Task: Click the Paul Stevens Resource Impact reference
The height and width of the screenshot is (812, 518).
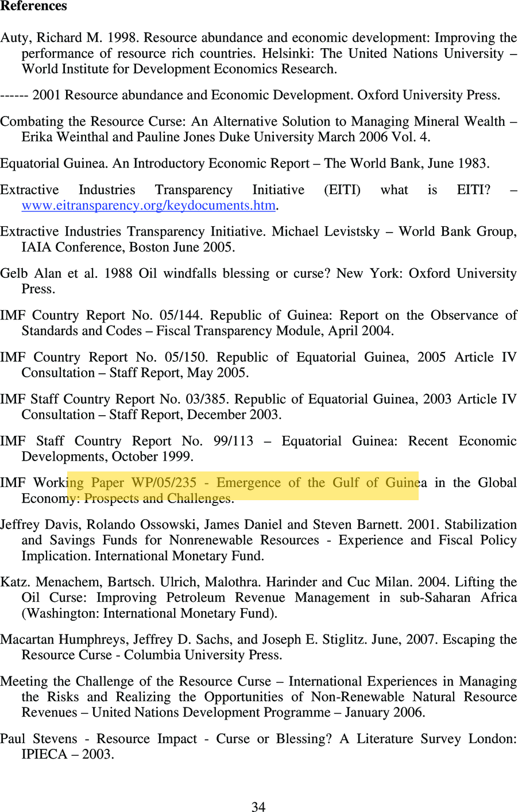Action: point(258,746)
